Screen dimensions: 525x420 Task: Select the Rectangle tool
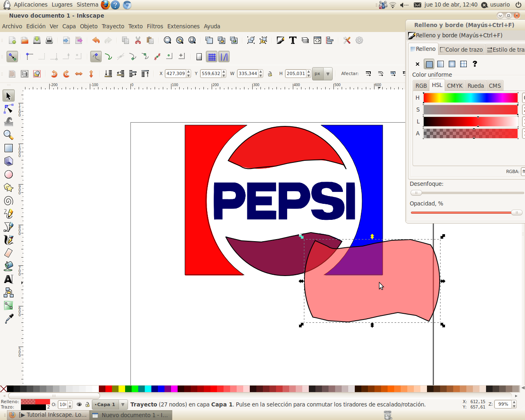9,148
